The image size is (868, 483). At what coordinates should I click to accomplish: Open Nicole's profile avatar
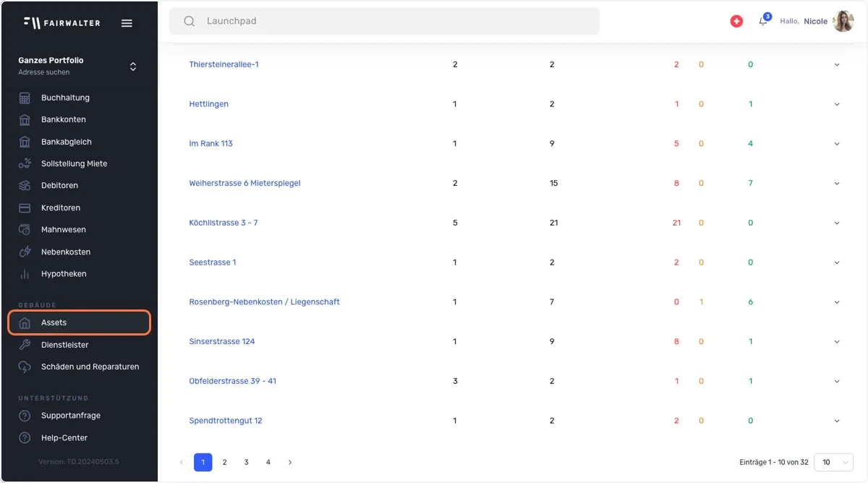(x=843, y=22)
